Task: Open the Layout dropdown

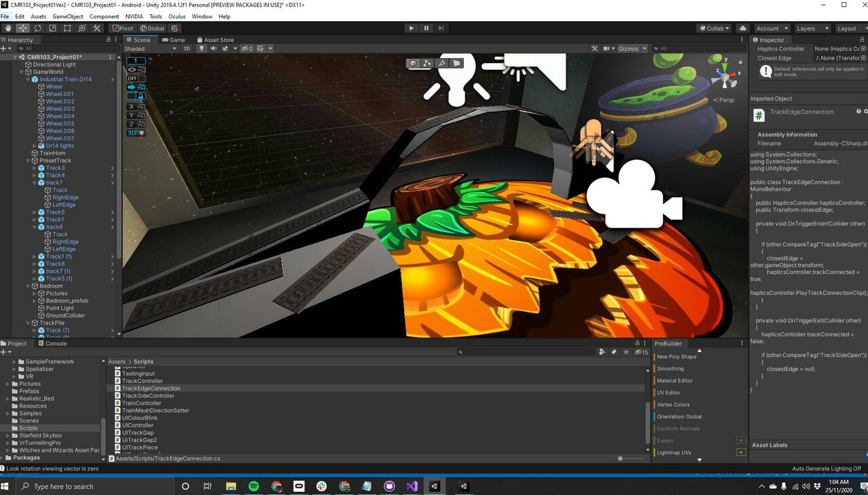Action: click(850, 28)
